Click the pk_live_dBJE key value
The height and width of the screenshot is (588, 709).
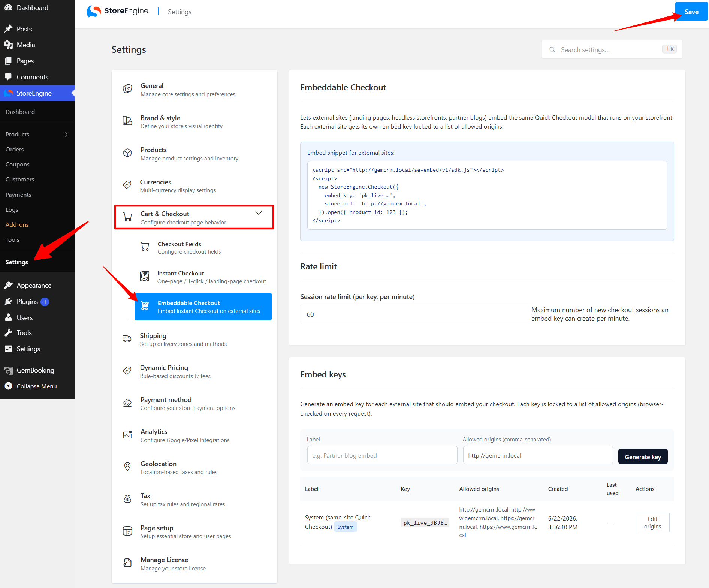(x=425, y=522)
